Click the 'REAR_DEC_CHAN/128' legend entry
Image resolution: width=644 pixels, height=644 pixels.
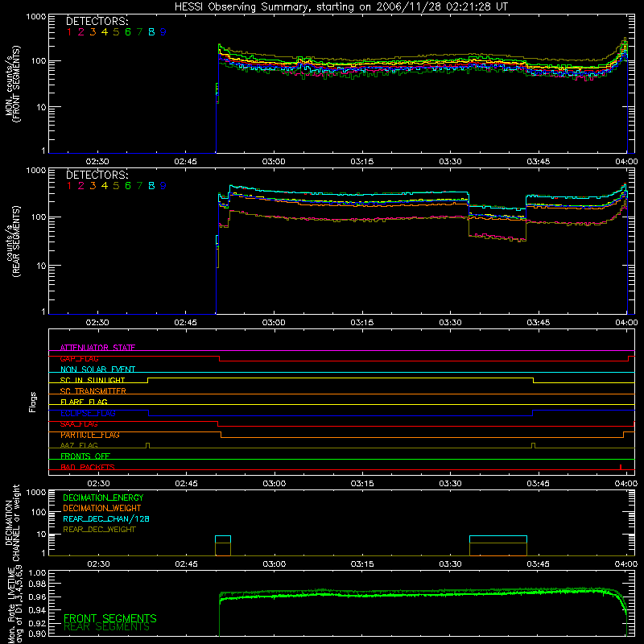(x=106, y=518)
